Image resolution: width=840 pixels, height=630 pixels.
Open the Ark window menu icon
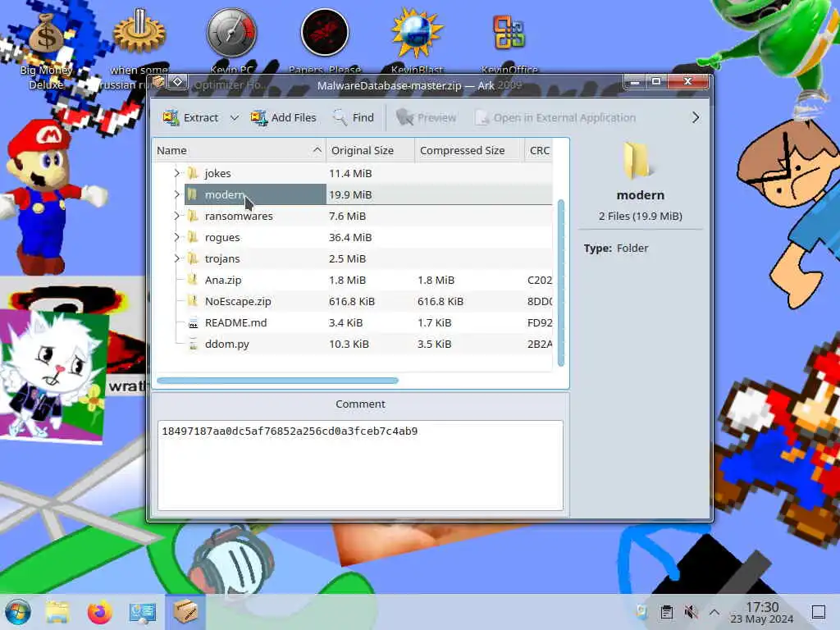click(x=157, y=83)
